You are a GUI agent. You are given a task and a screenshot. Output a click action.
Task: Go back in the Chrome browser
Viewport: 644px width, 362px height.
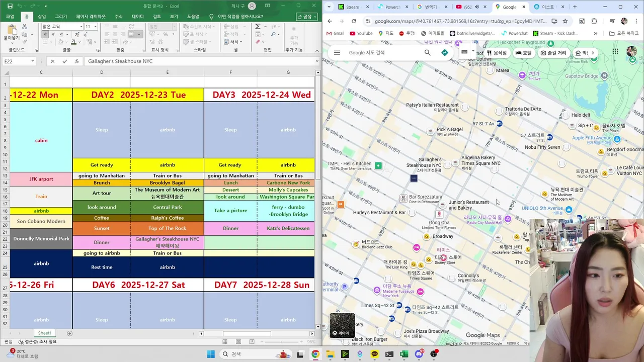click(x=330, y=21)
